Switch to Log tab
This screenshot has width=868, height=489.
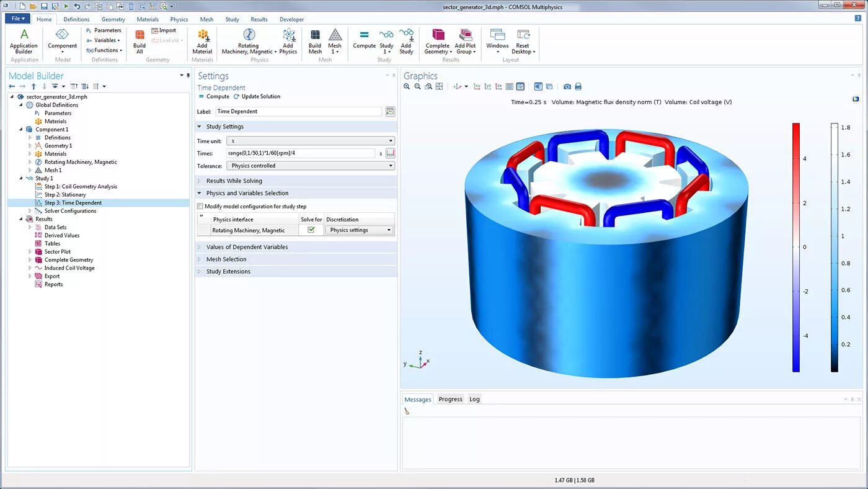click(474, 399)
